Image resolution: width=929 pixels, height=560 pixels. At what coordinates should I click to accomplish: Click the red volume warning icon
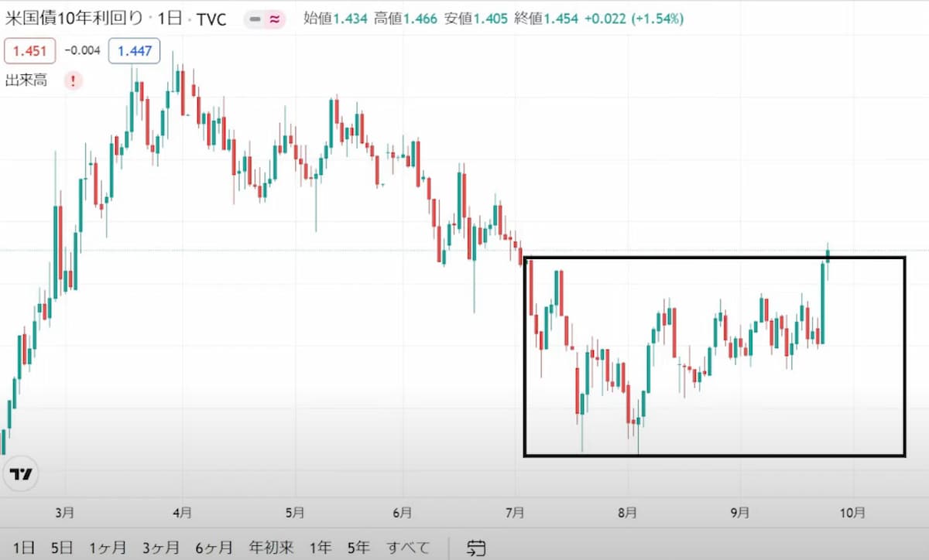coord(73,80)
